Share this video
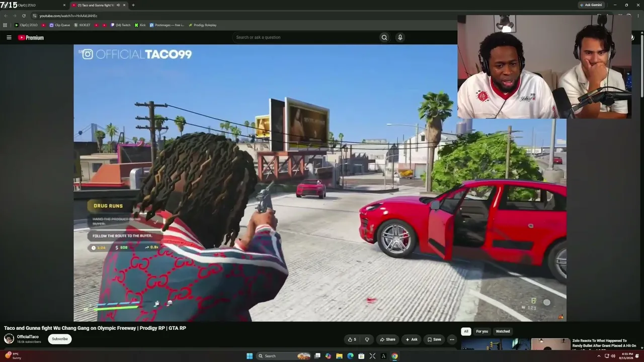 387,339
